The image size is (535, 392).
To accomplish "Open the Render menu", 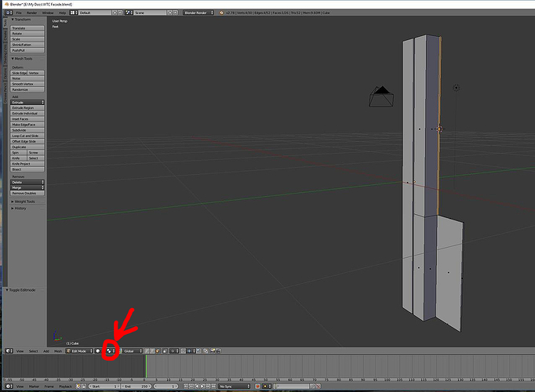I will point(31,13).
